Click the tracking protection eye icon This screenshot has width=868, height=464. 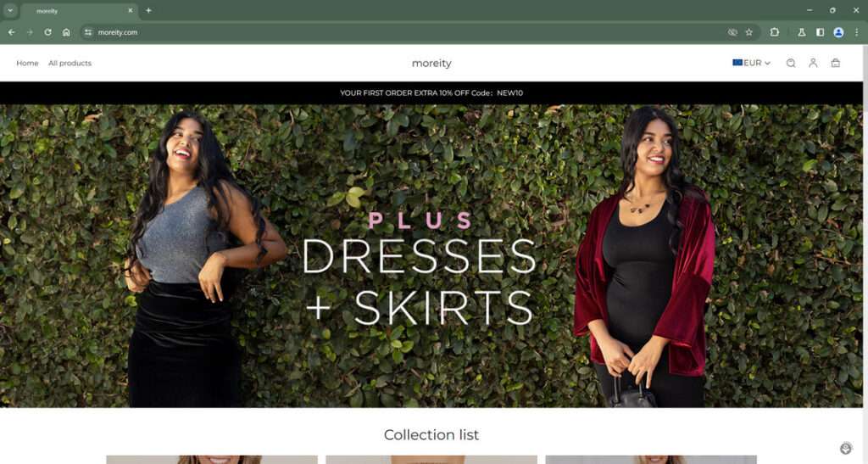click(x=732, y=32)
